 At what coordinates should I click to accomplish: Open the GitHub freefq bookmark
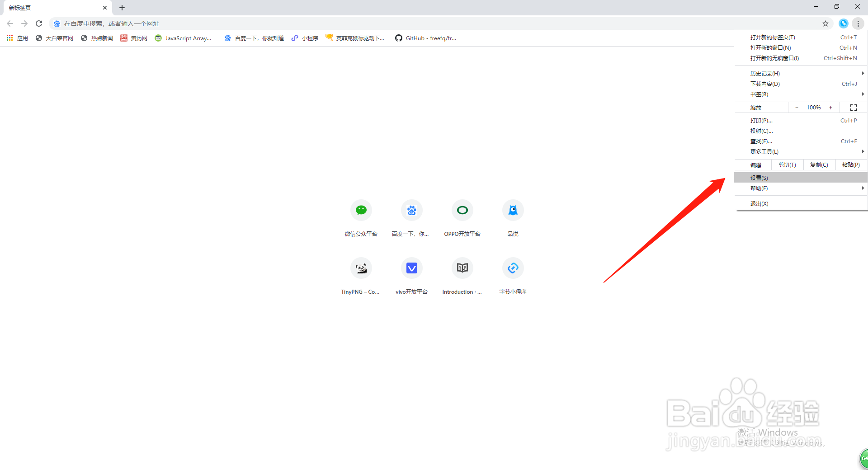tap(426, 38)
